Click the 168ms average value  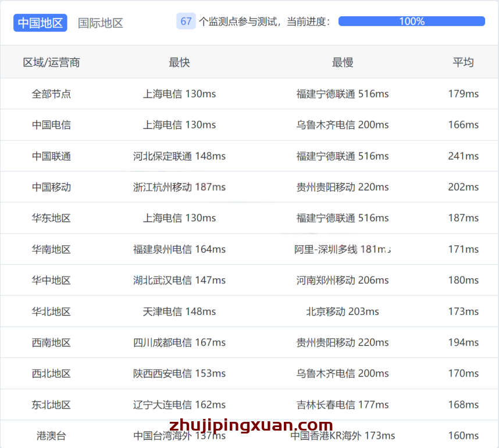[464, 405]
